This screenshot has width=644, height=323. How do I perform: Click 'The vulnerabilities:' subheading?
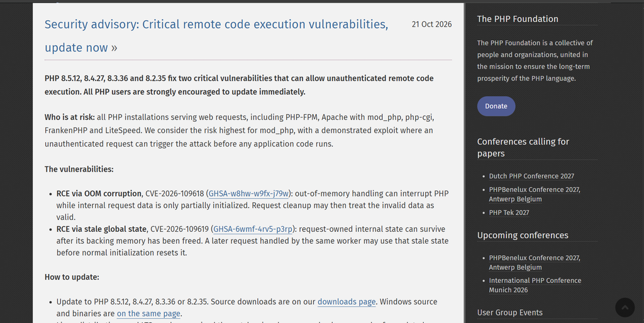click(x=79, y=170)
